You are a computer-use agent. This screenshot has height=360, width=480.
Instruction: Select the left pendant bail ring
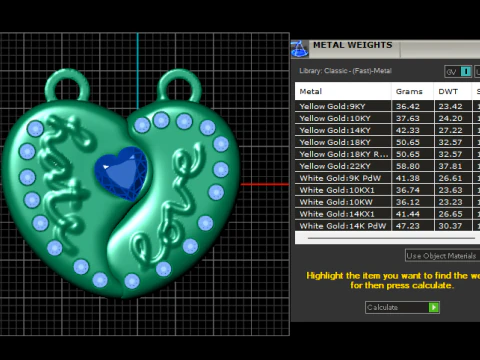[x=68, y=85]
